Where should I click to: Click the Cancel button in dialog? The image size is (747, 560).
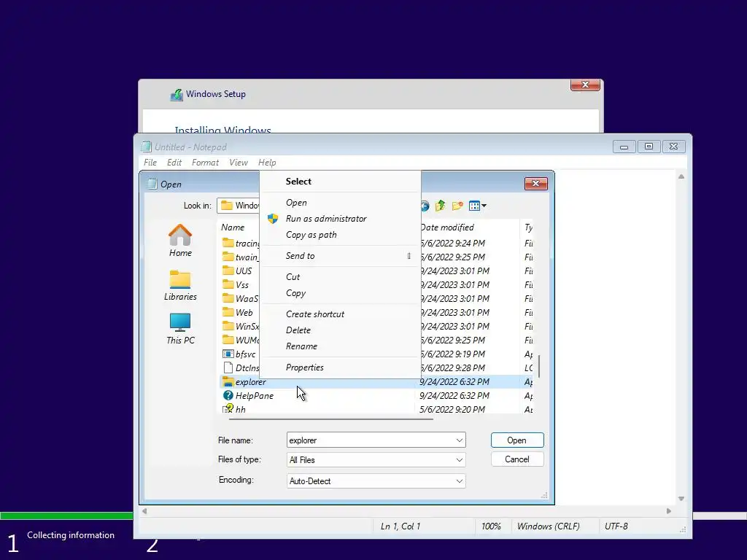point(517,459)
